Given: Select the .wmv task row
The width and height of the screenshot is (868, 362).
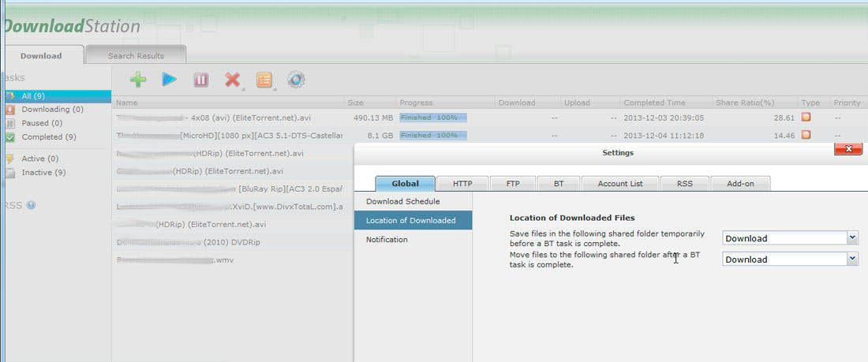Looking at the screenshot, I should coord(233,259).
